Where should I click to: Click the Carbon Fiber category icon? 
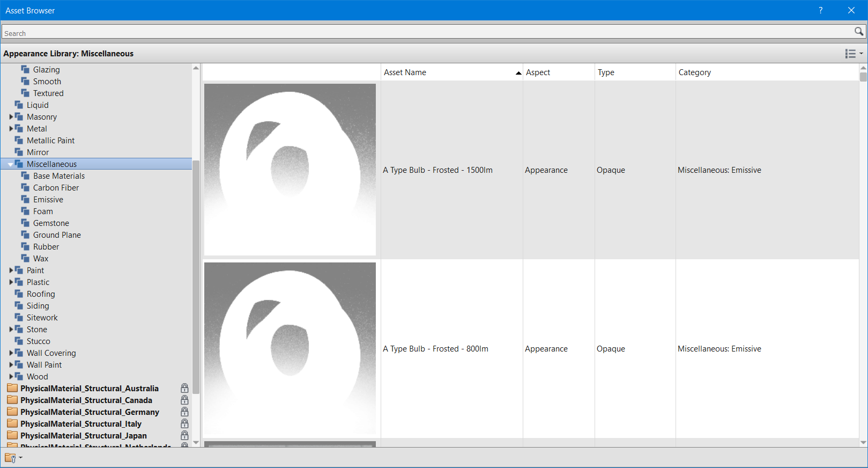click(x=25, y=187)
